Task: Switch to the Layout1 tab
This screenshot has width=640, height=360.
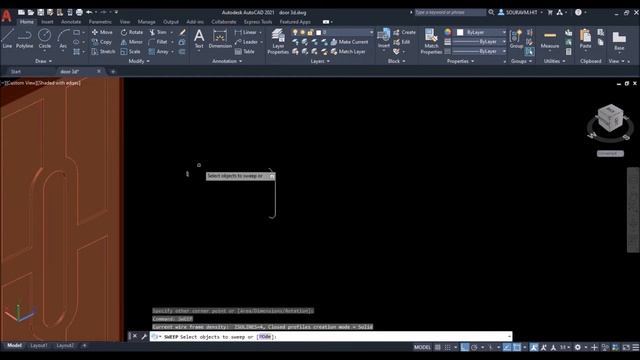Action: pos(39,346)
